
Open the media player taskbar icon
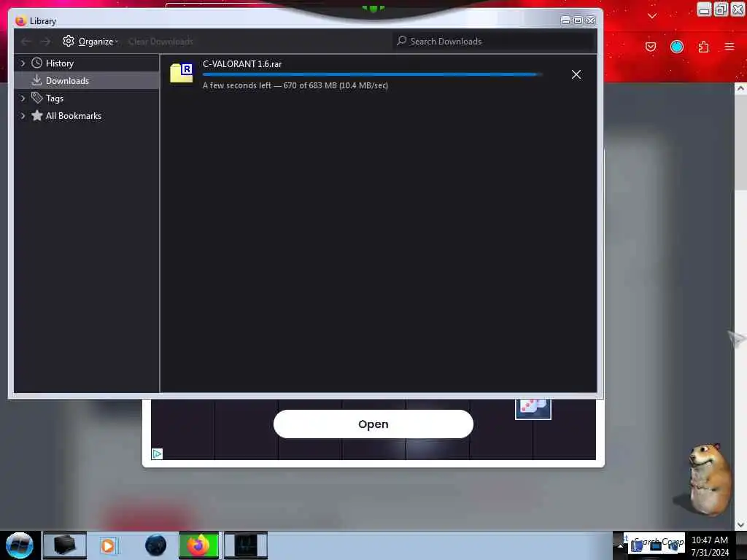tap(108, 545)
